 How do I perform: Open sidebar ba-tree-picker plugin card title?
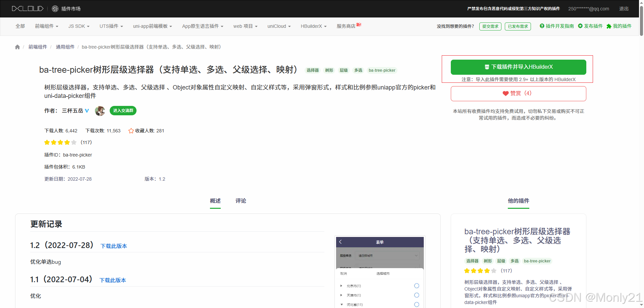click(x=517, y=240)
